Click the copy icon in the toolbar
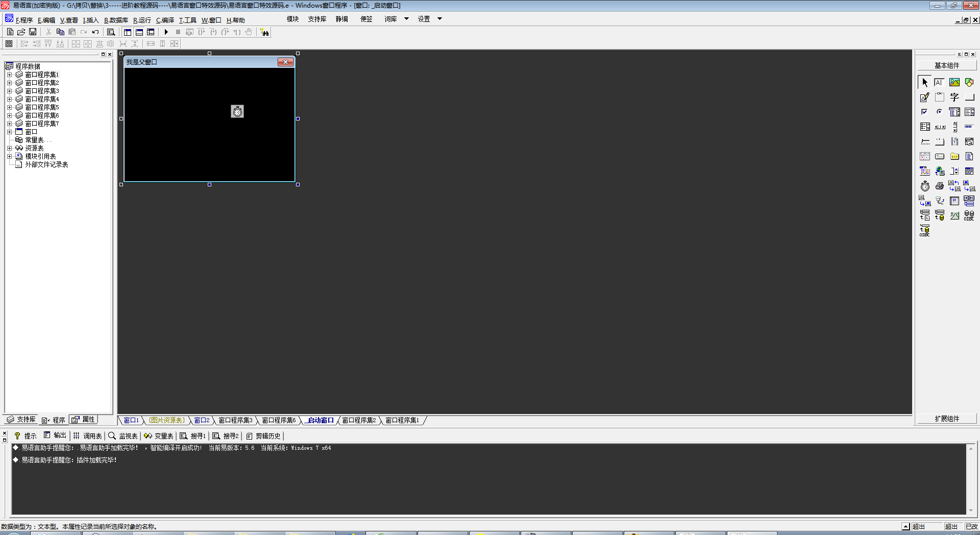Viewport: 980px width, 535px height. 60,32
